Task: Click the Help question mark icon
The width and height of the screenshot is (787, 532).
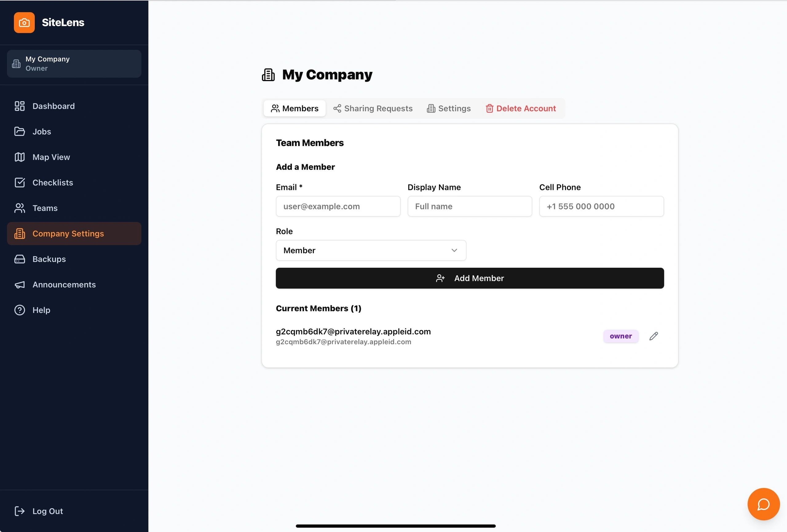Action: 20,310
